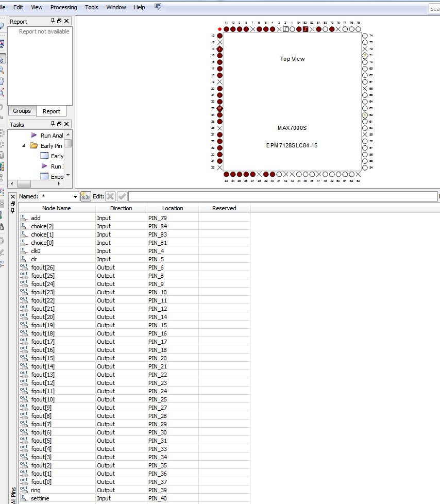Select filled pin 12 on package left side
The width and height of the screenshot is (440, 504).
pyautogui.click(x=220, y=36)
